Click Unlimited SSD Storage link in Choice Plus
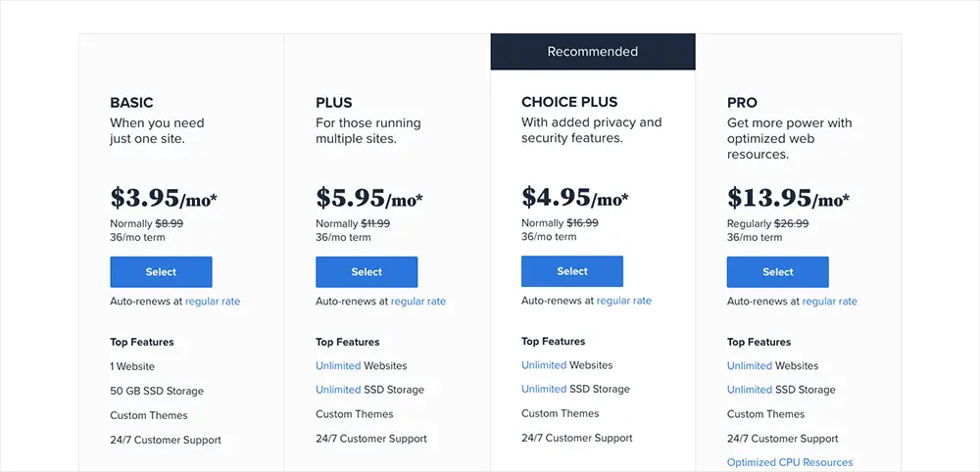This screenshot has height=472, width=980. click(x=544, y=389)
